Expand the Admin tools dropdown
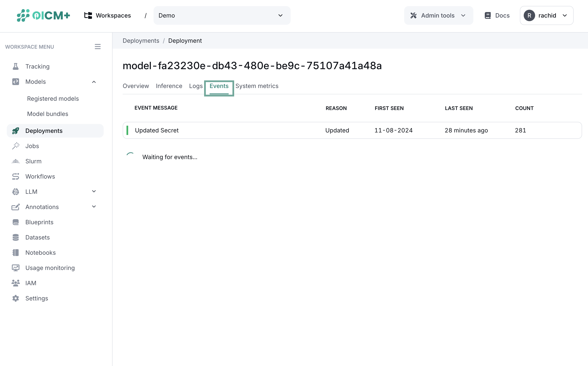Viewport: 588px width, 366px height. pos(438,15)
